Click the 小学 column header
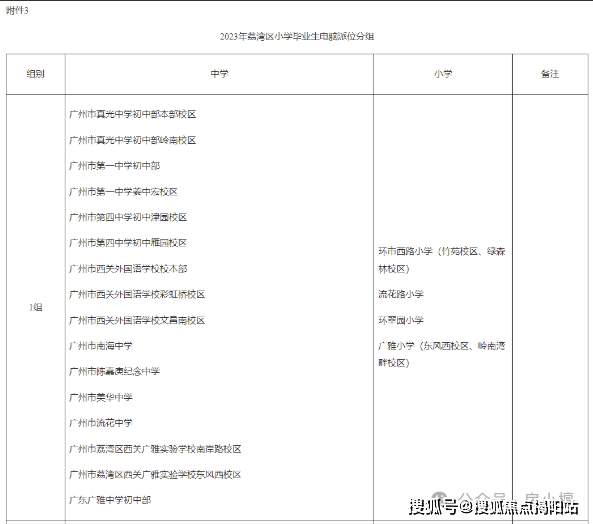The height and width of the screenshot is (524, 593). (443, 74)
